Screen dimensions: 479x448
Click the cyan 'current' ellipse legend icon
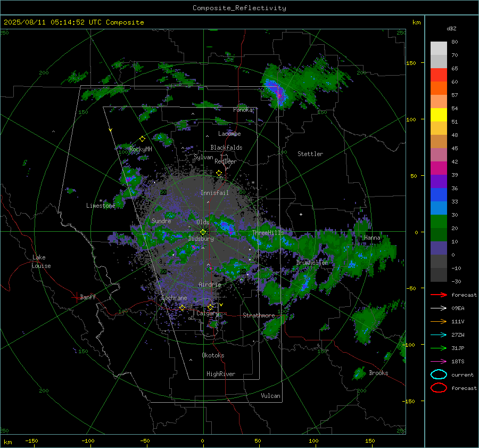(439, 374)
